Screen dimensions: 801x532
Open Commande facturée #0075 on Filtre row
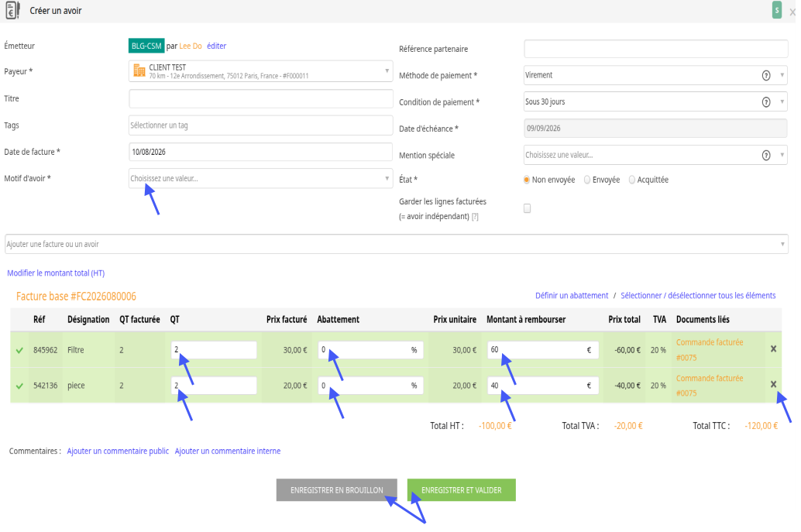coord(710,350)
